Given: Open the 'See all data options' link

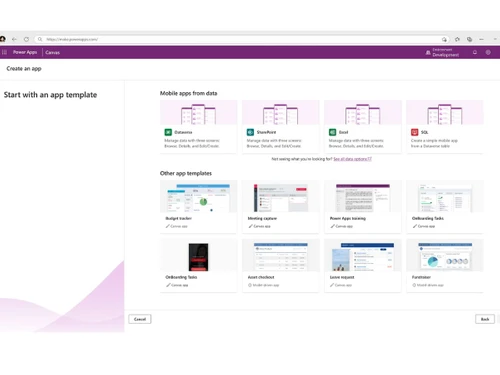Looking at the screenshot, I should [352, 159].
